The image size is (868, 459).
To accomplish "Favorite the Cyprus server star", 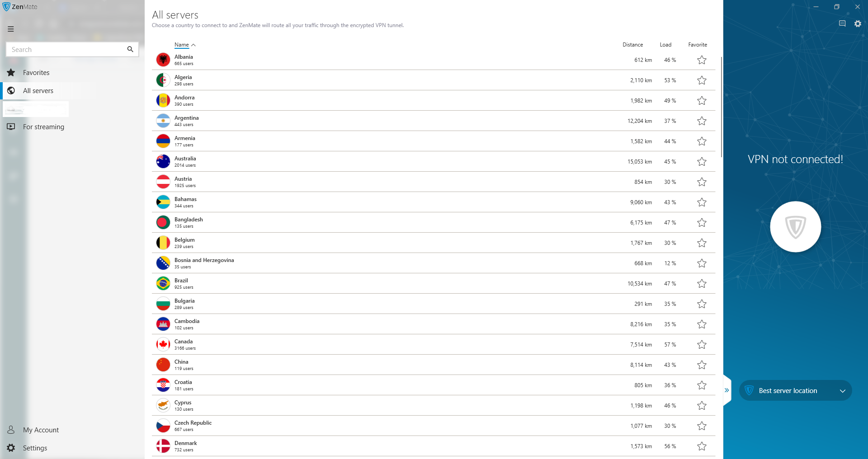I will [702, 405].
